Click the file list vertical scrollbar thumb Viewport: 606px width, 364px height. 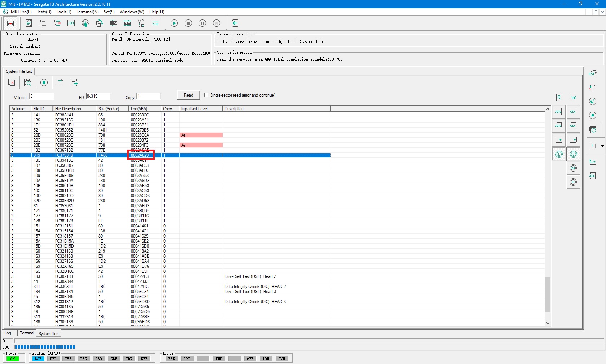point(548,294)
